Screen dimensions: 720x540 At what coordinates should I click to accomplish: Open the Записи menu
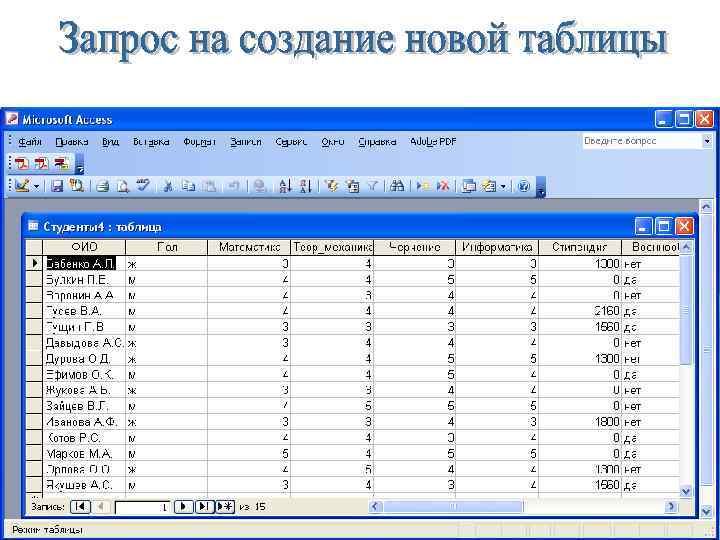click(246, 142)
